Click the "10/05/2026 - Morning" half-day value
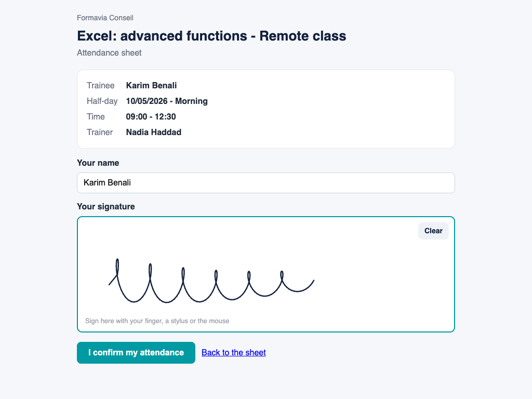 click(x=167, y=101)
